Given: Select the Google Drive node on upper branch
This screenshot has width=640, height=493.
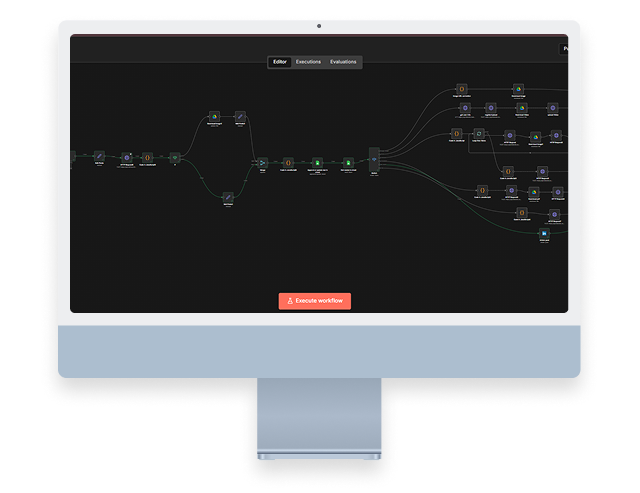Looking at the screenshot, I should 214,118.
